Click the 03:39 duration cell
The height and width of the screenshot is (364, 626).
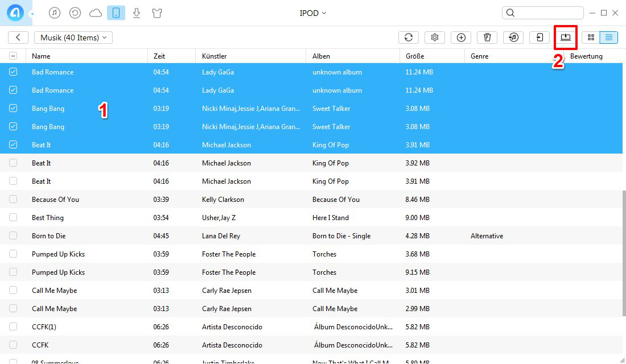tap(161, 200)
